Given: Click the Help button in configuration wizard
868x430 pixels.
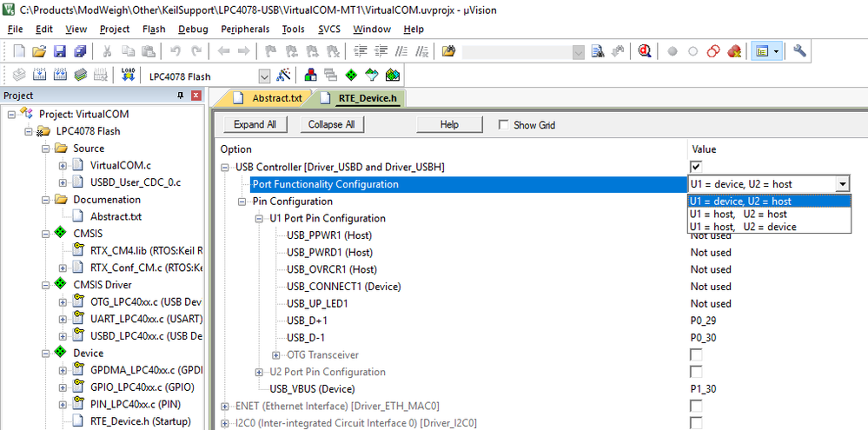Looking at the screenshot, I should click(449, 124).
